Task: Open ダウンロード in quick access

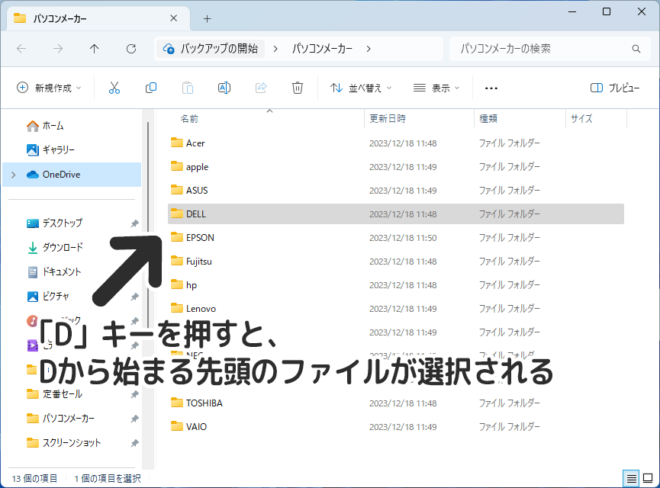Action: [x=55, y=248]
